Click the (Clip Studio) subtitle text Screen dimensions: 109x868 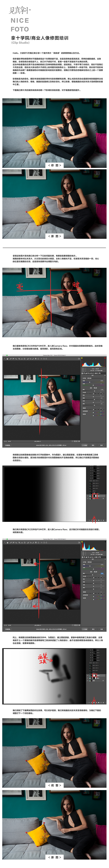click(20, 43)
